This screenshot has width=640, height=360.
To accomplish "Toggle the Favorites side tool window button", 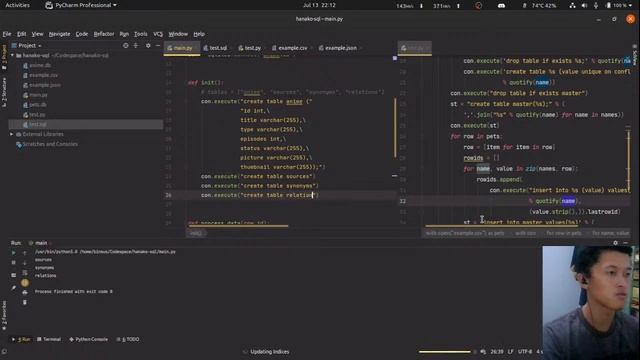I will pyautogui.click(x=4, y=315).
